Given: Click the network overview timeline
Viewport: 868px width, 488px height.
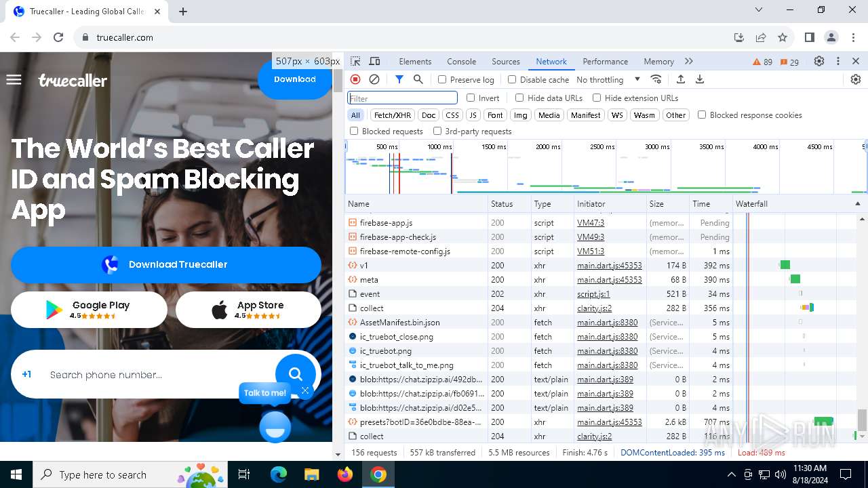Looking at the screenshot, I should pyautogui.click(x=606, y=167).
